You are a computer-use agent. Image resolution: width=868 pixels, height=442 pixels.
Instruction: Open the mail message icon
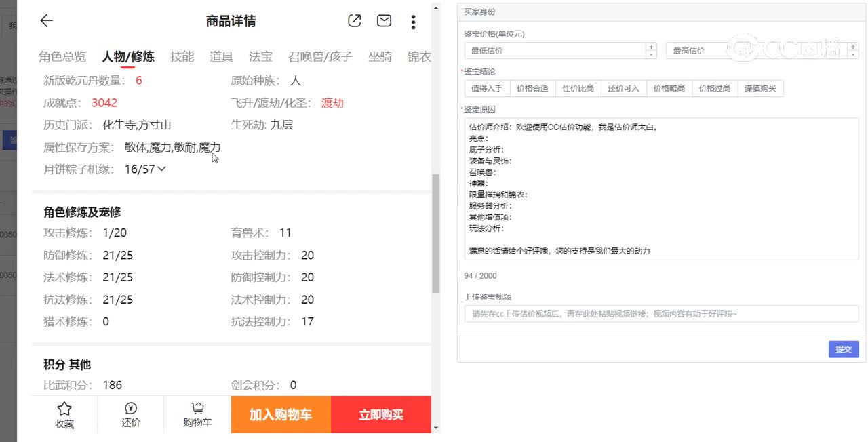point(384,21)
